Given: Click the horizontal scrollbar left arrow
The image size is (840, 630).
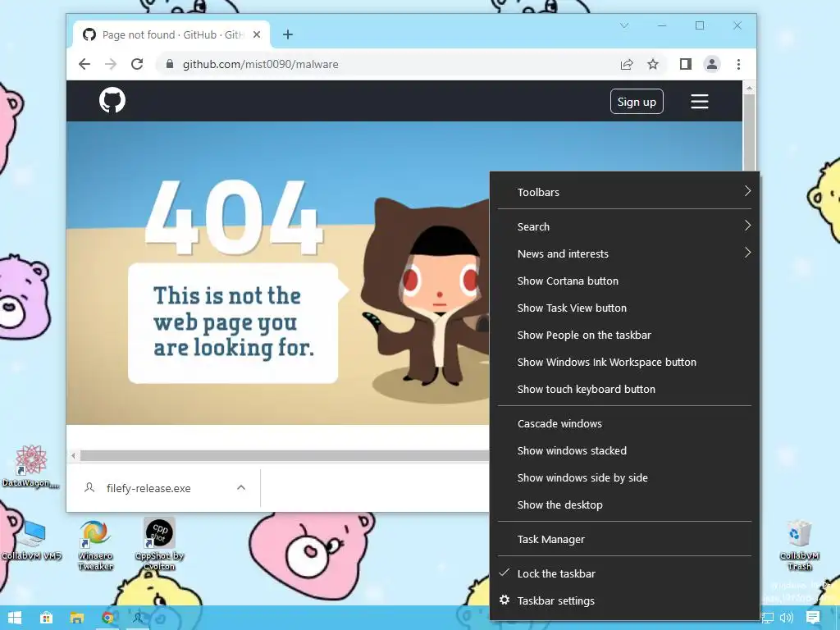Looking at the screenshot, I should tap(73, 456).
